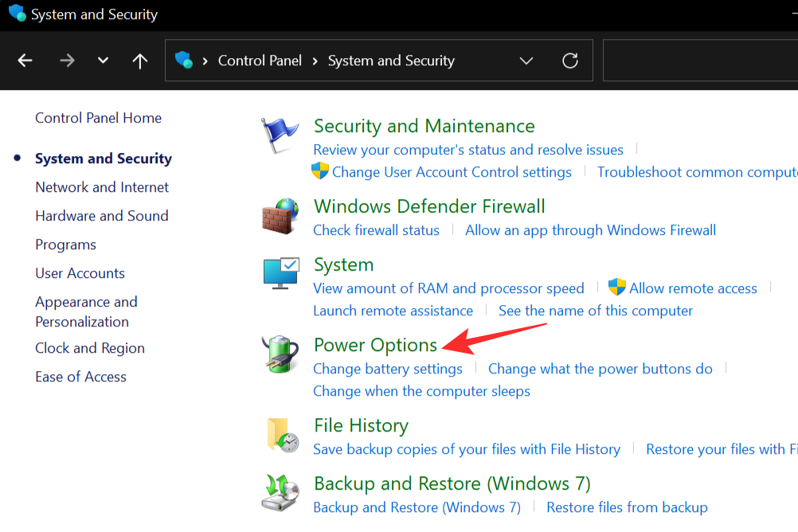Select Hardware and Sound in the sidebar

[x=101, y=215]
